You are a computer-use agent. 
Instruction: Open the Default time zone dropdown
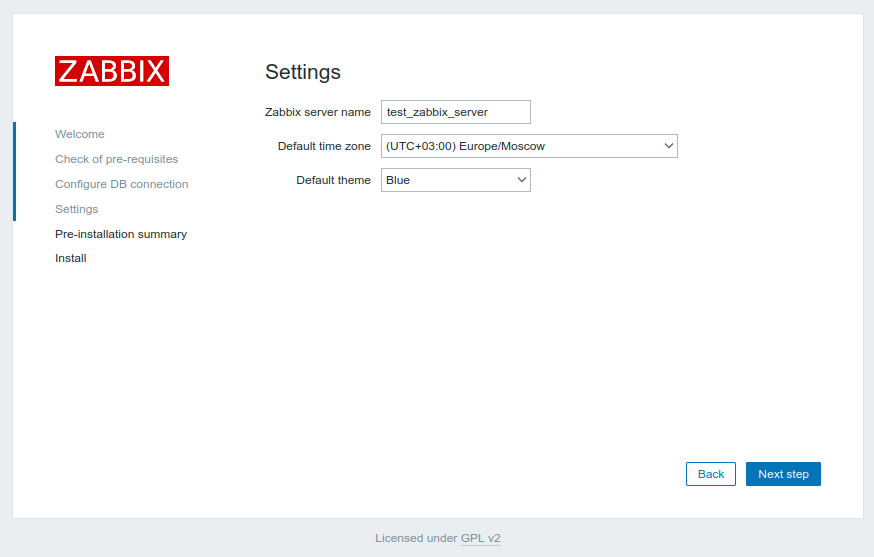529,146
